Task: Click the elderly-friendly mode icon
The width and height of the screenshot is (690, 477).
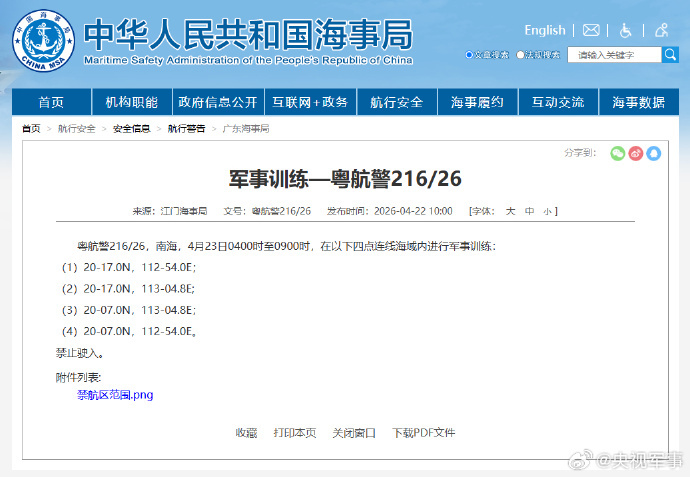Action: (660, 30)
